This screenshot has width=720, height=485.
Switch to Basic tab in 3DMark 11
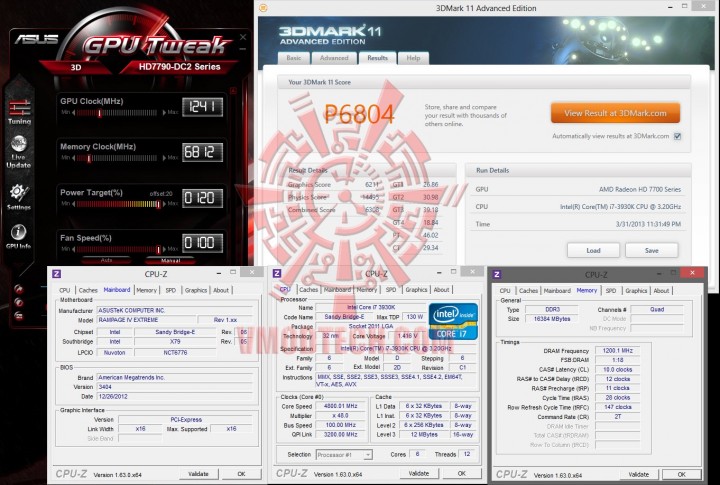[294, 58]
